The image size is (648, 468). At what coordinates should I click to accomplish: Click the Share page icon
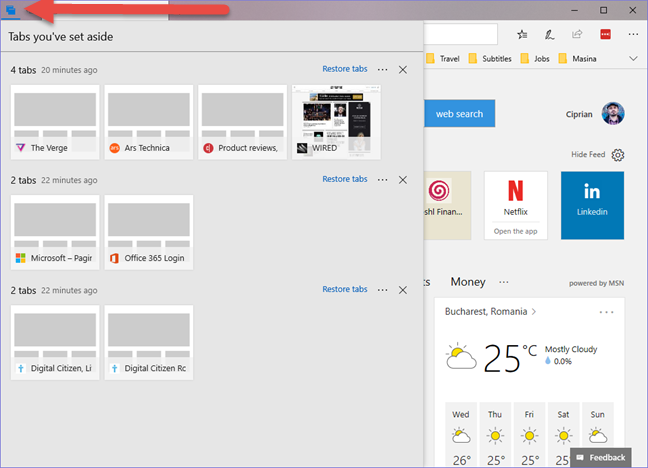pos(577,34)
